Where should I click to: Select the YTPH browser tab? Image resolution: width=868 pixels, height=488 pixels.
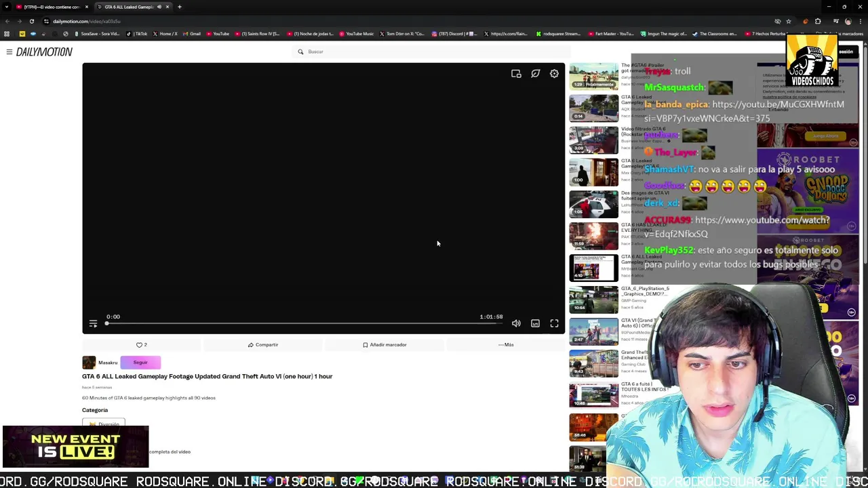52,7
